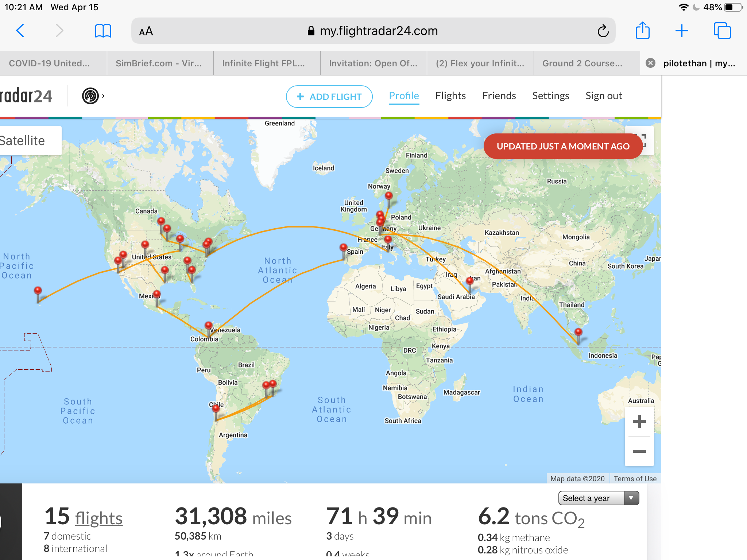Viewport: 747px width, 560px height.
Task: Click the Singapore map pin
Action: click(x=578, y=332)
